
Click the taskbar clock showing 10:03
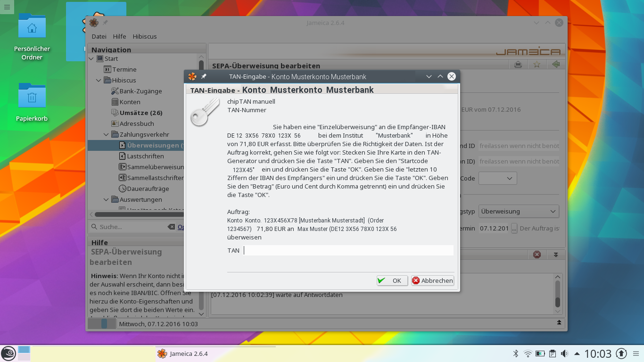click(598, 354)
